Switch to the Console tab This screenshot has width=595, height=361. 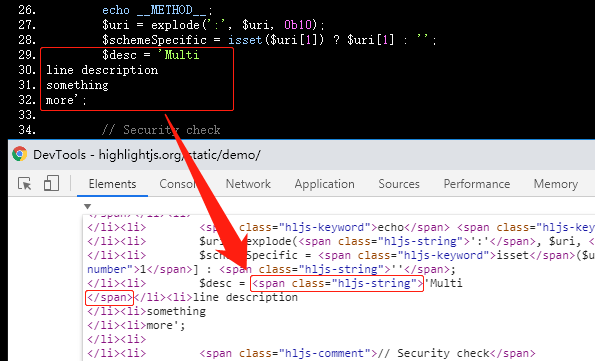(178, 184)
